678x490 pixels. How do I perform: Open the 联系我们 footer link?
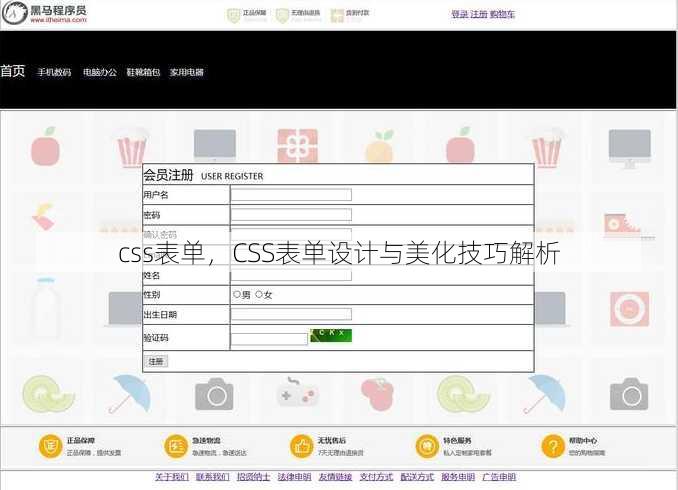point(212,477)
